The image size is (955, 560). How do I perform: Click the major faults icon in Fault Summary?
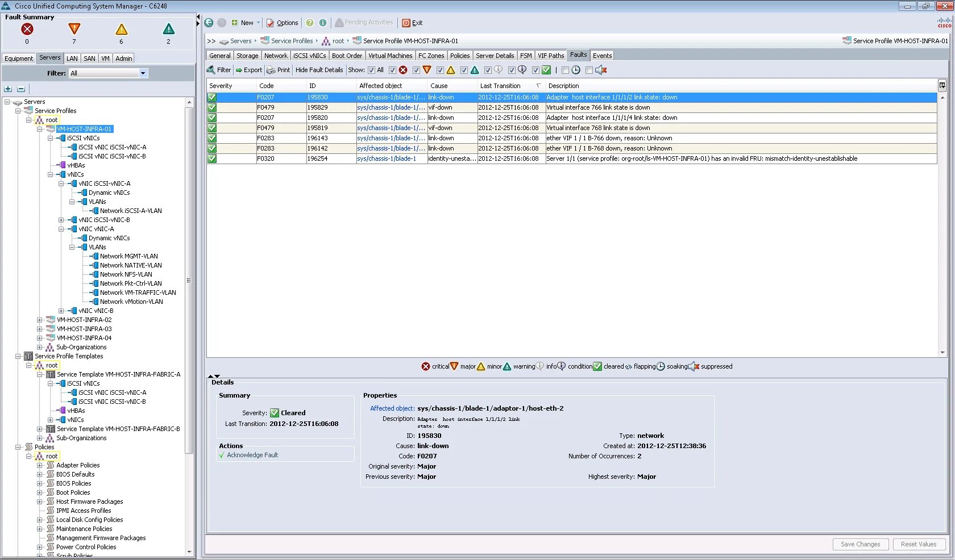[74, 29]
